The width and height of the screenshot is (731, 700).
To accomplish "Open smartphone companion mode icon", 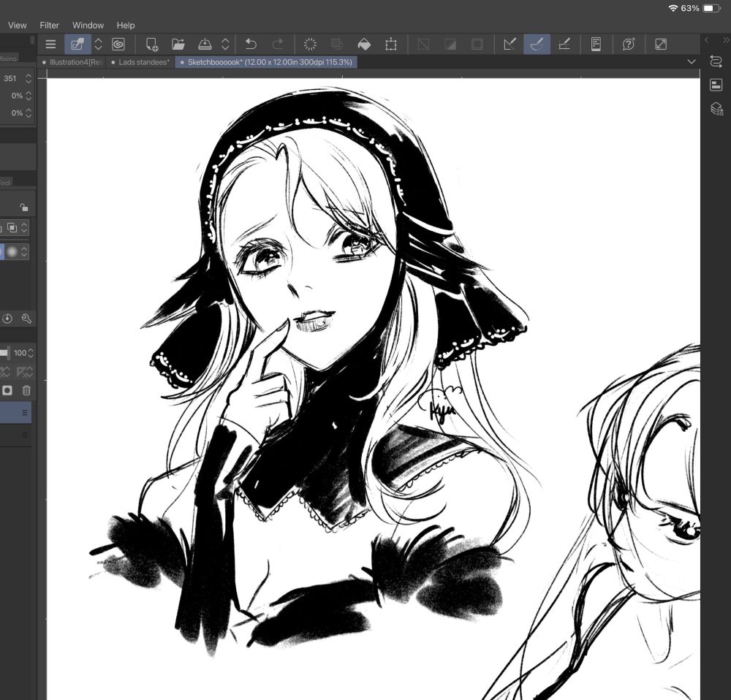I will pyautogui.click(x=596, y=45).
